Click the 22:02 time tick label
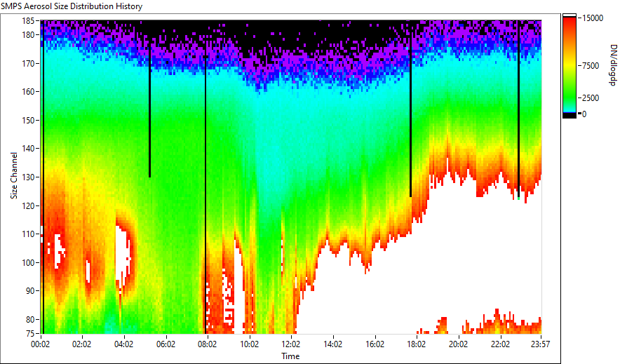The width and height of the screenshot is (620, 364). (x=500, y=344)
